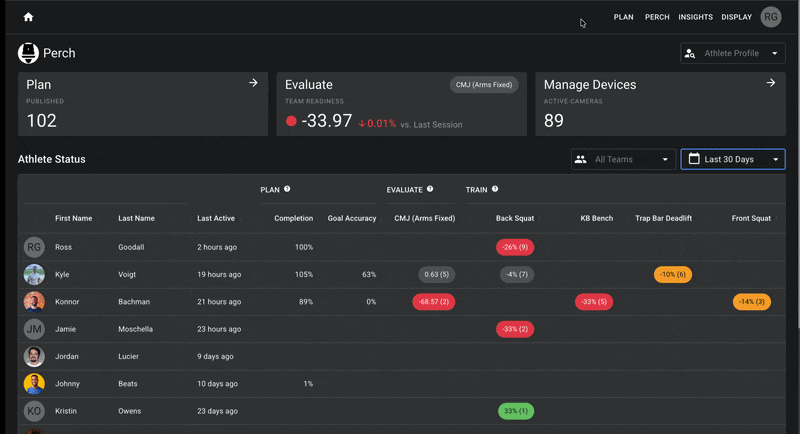Sort by Last Active column header

[216, 218]
